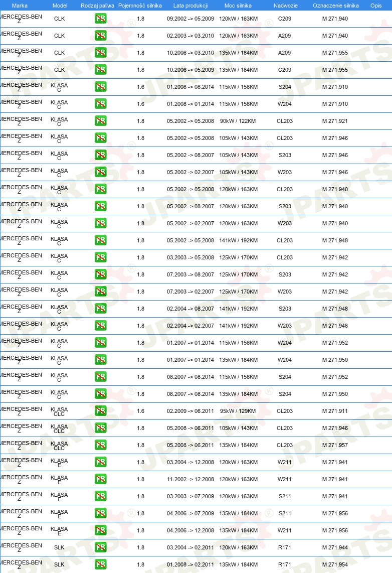Select fuel icon in S204 M 271.910 row
Viewport: 392px width, 573px height.
click(x=100, y=87)
